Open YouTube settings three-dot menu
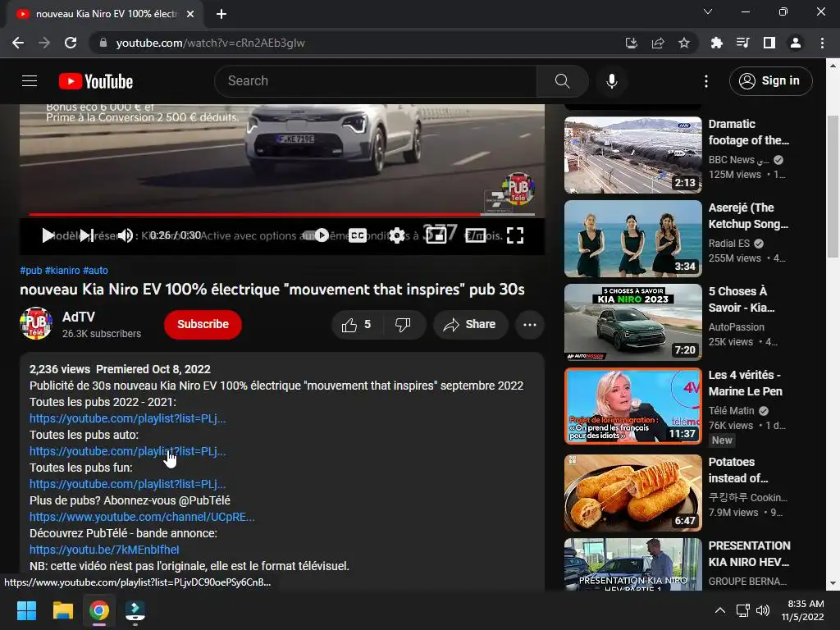The height and width of the screenshot is (630, 840). (x=706, y=81)
